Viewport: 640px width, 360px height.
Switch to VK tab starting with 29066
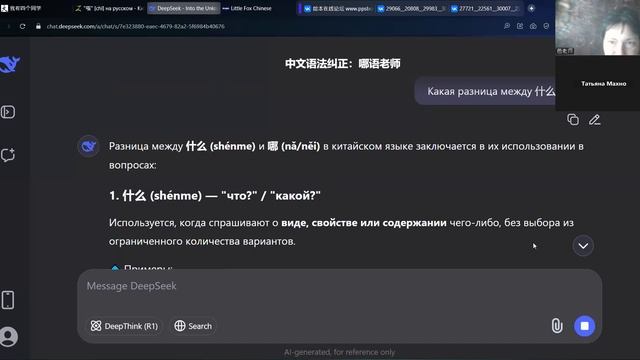(411, 8)
